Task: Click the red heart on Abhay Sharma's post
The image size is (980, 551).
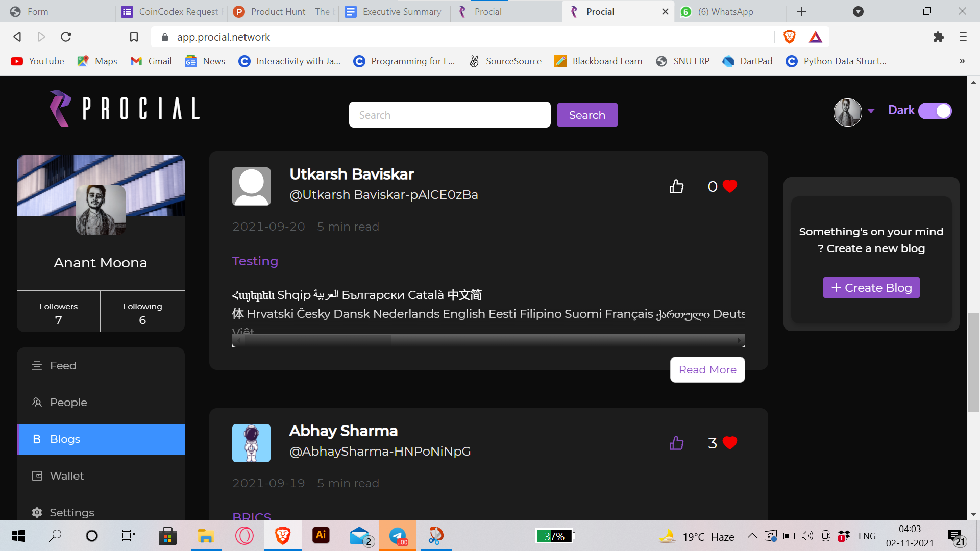Action: coord(730,443)
